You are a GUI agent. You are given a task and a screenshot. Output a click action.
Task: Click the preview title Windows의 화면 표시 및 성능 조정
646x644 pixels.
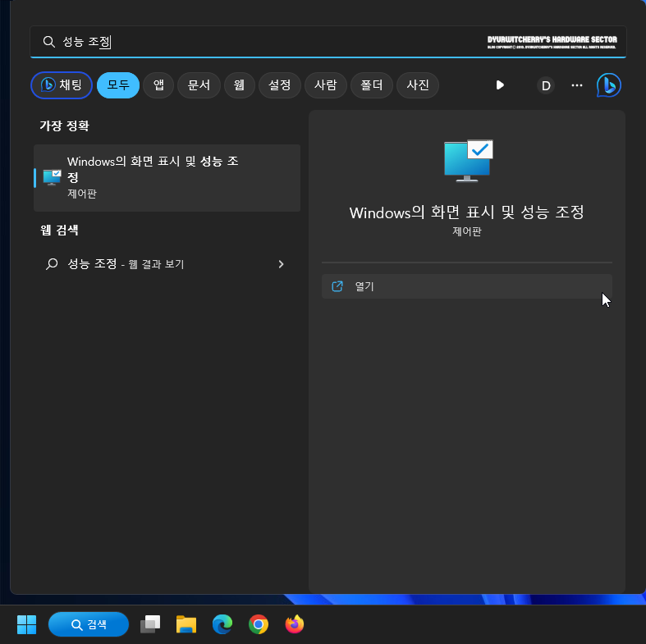click(x=467, y=212)
